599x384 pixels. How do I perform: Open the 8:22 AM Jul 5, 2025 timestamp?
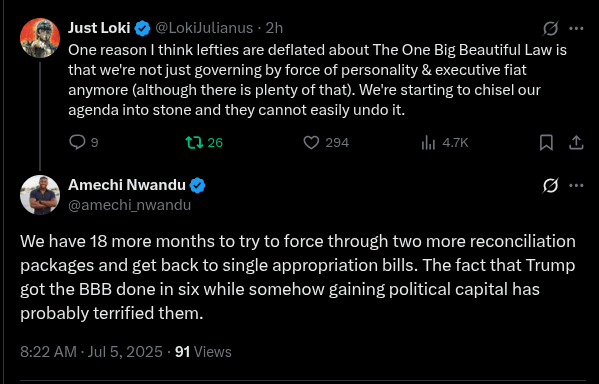91,352
